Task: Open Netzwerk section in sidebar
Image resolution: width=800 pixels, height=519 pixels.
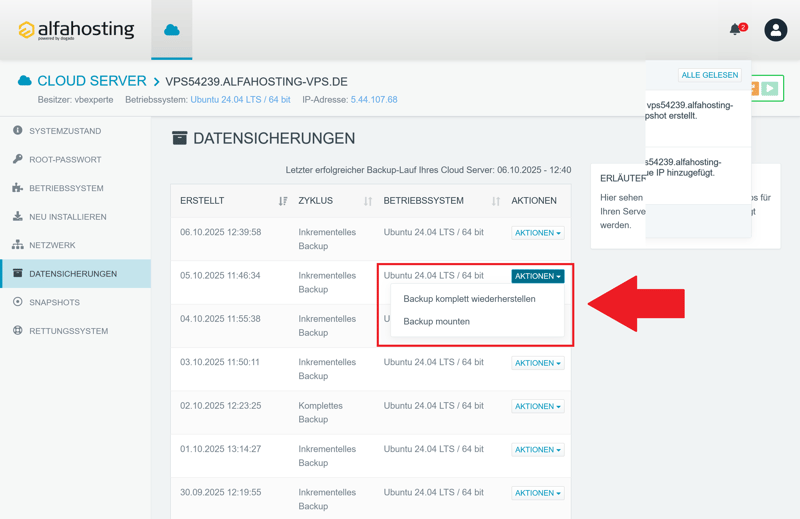Action: click(52, 245)
